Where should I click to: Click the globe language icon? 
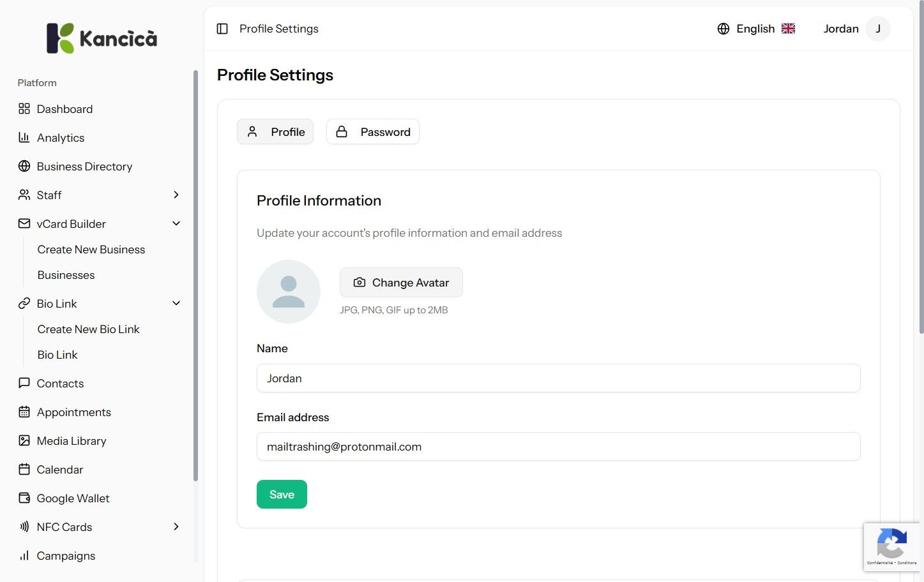click(x=723, y=29)
